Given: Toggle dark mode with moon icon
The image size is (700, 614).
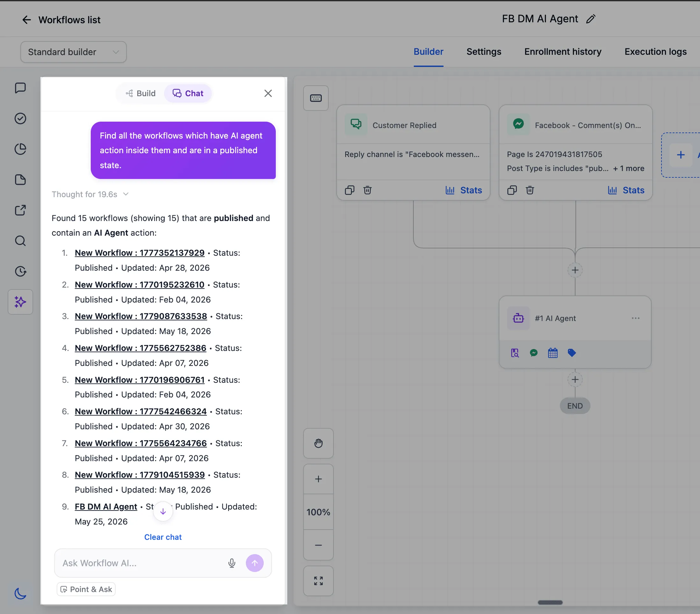Looking at the screenshot, I should pyautogui.click(x=20, y=593).
